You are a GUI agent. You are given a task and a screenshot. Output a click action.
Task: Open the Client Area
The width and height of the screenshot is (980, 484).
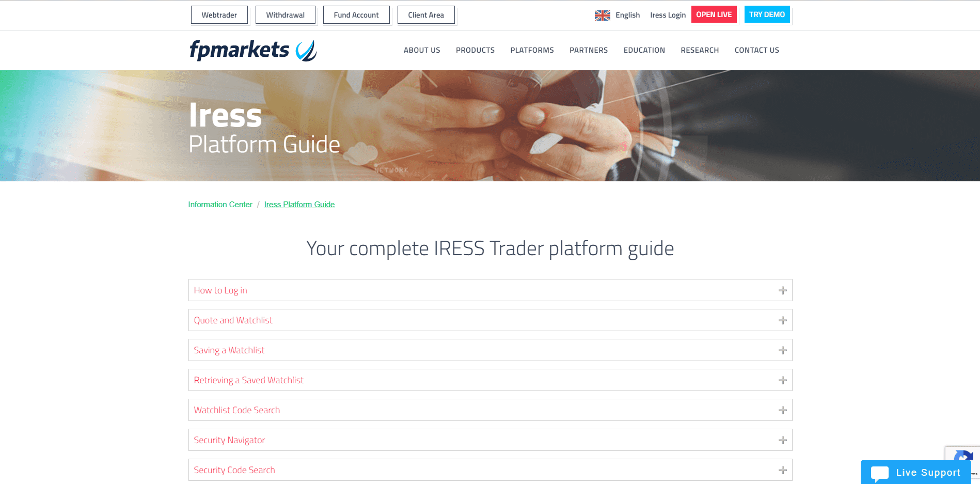click(x=426, y=15)
